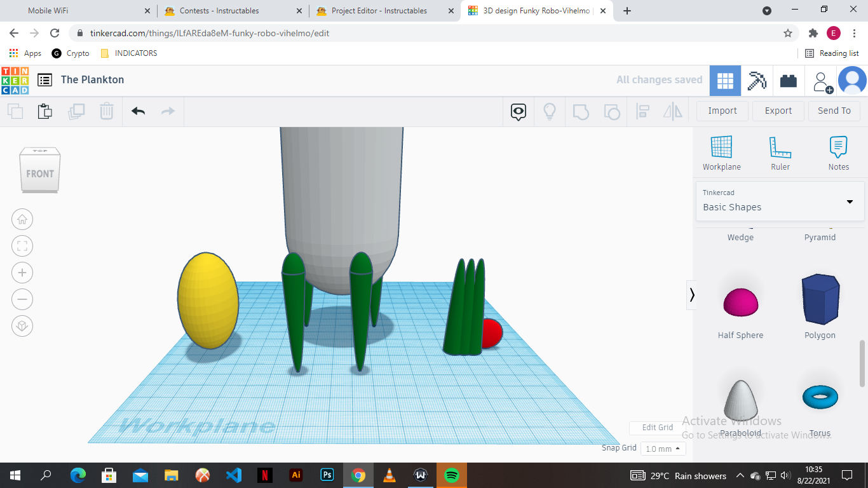Undo the last action
This screenshot has height=488, width=868.
tap(139, 111)
